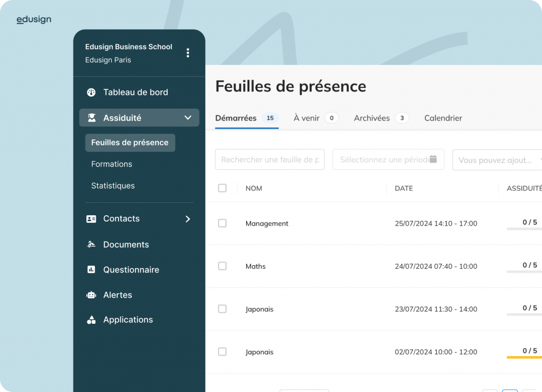The height and width of the screenshot is (392, 542).
Task: Click the attendance progress bar for 02/07/2024 Japonais
Action: click(524, 358)
